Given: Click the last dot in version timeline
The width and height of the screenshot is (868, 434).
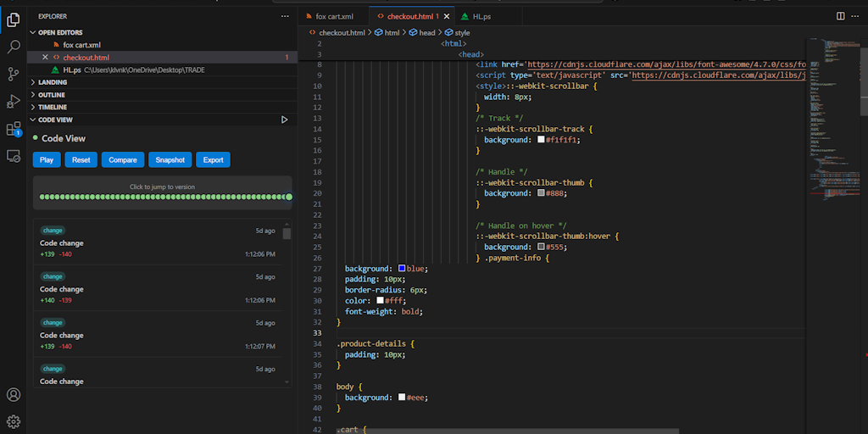Looking at the screenshot, I should click(289, 197).
